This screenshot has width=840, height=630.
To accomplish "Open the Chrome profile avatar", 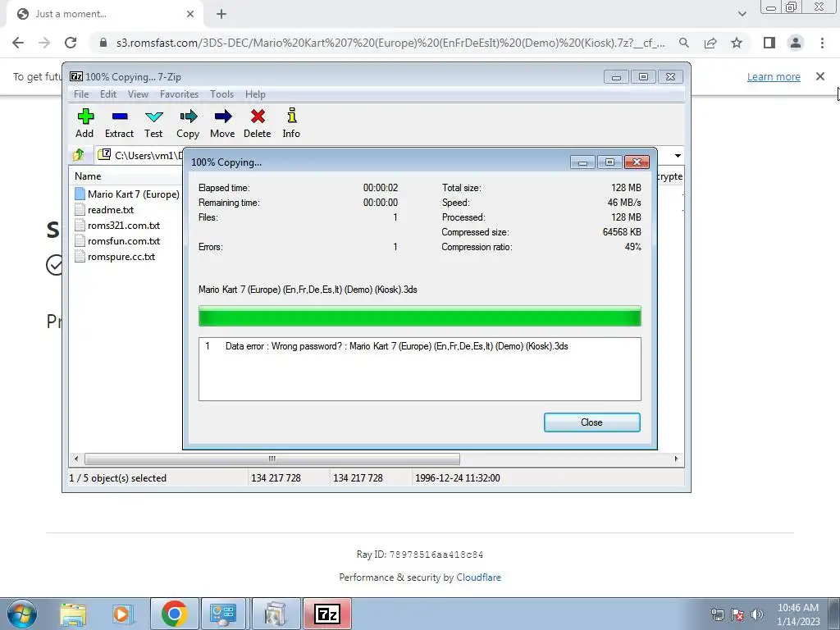I will tap(796, 43).
